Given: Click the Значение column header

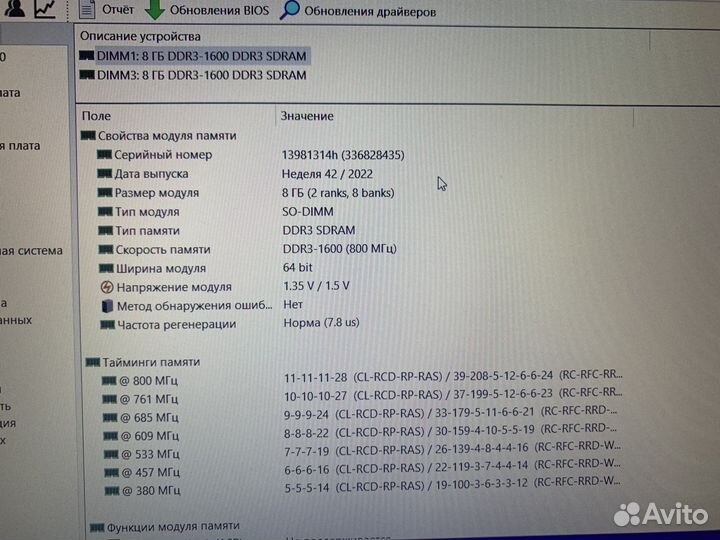Looking at the screenshot, I should click(x=307, y=116).
